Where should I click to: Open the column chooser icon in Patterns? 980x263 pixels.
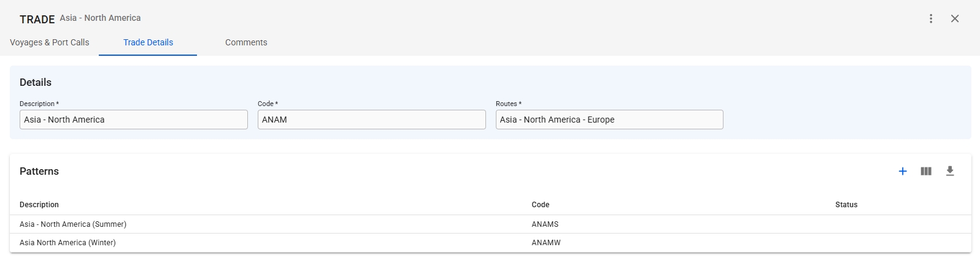pyautogui.click(x=926, y=171)
